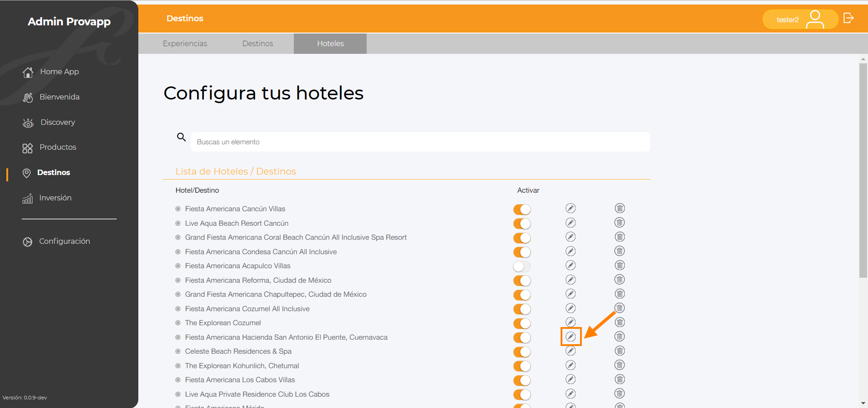Switch to the Destinos tab
This screenshot has height=408, width=868.
(x=258, y=43)
